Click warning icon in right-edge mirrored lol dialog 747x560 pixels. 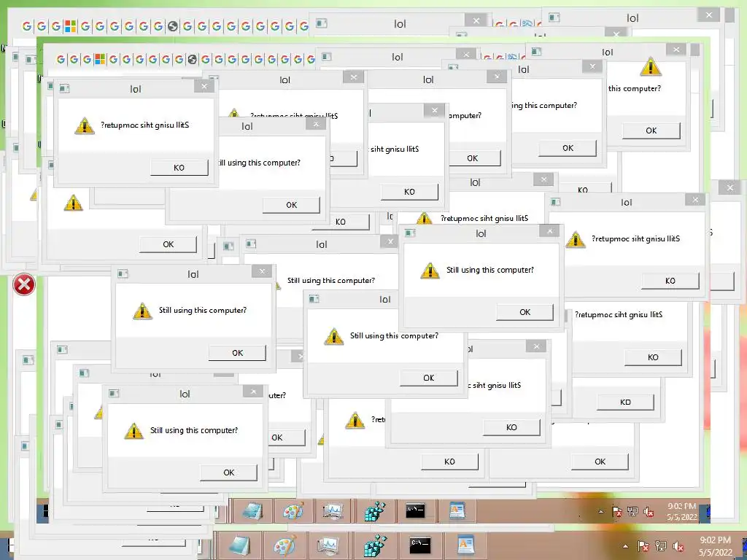(x=576, y=239)
